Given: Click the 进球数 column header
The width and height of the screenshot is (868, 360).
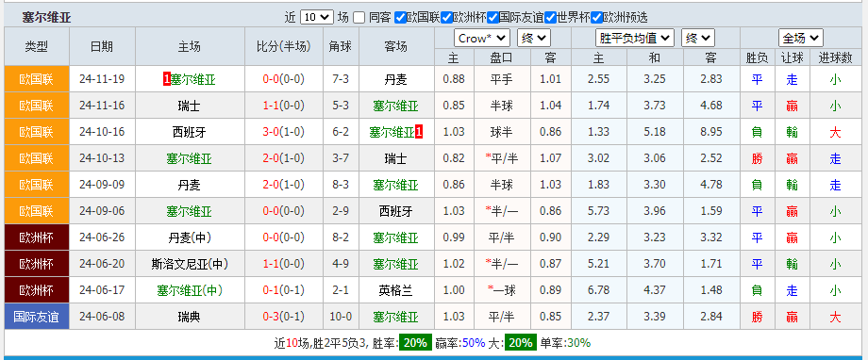Looking at the screenshot, I should [835, 57].
